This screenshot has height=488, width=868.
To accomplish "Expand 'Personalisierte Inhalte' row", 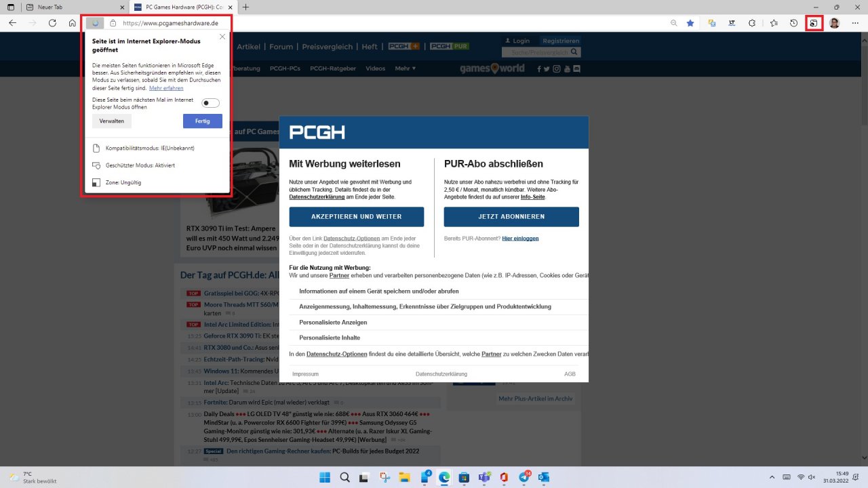I will click(x=438, y=338).
